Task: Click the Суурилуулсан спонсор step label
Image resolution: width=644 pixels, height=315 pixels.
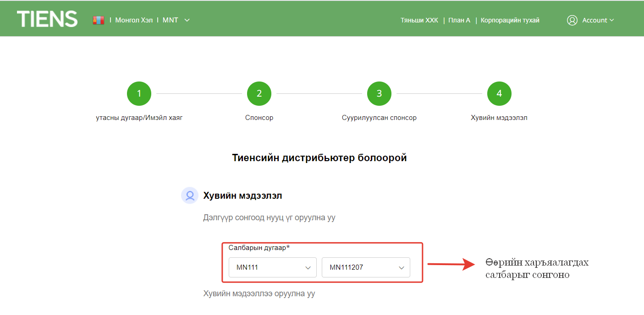Action: [x=379, y=118]
